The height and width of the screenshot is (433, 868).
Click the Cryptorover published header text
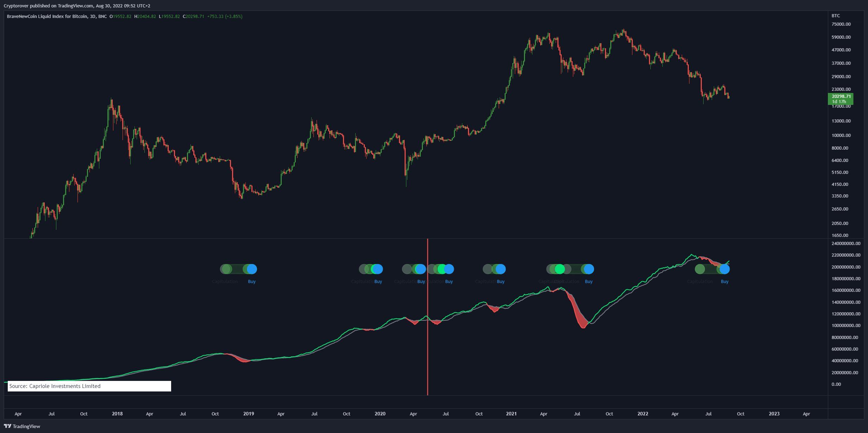(x=77, y=6)
